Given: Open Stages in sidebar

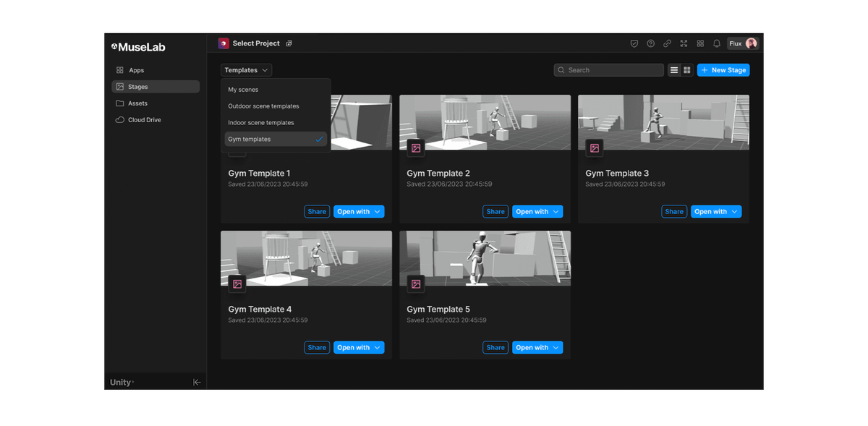Looking at the screenshot, I should tap(156, 87).
